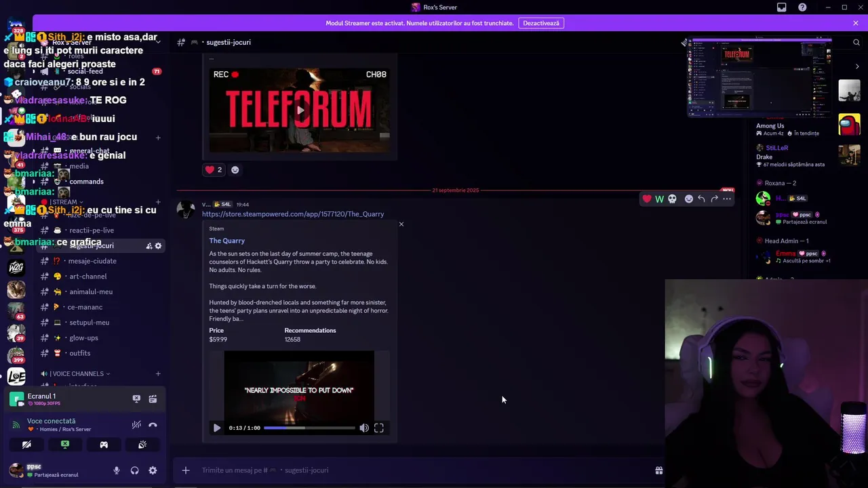Toggle noise suppression icon in voice panel
The width and height of the screenshot is (868, 488).
coord(136,425)
